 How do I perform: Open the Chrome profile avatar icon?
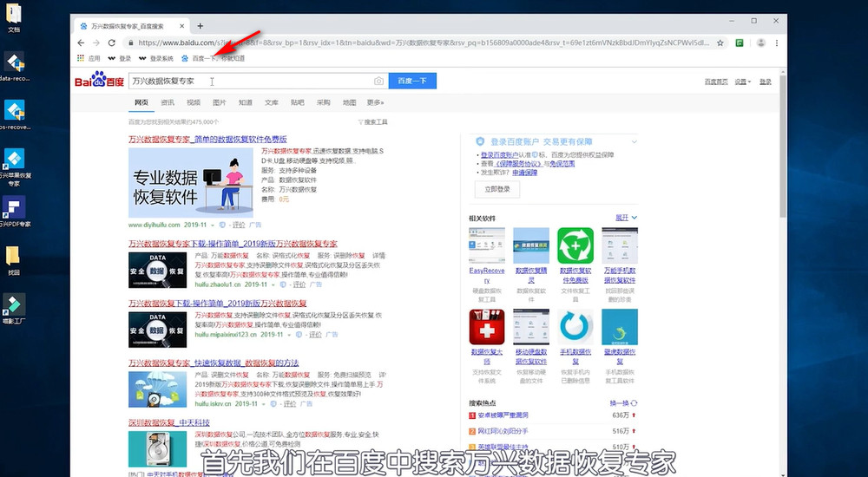(761, 42)
